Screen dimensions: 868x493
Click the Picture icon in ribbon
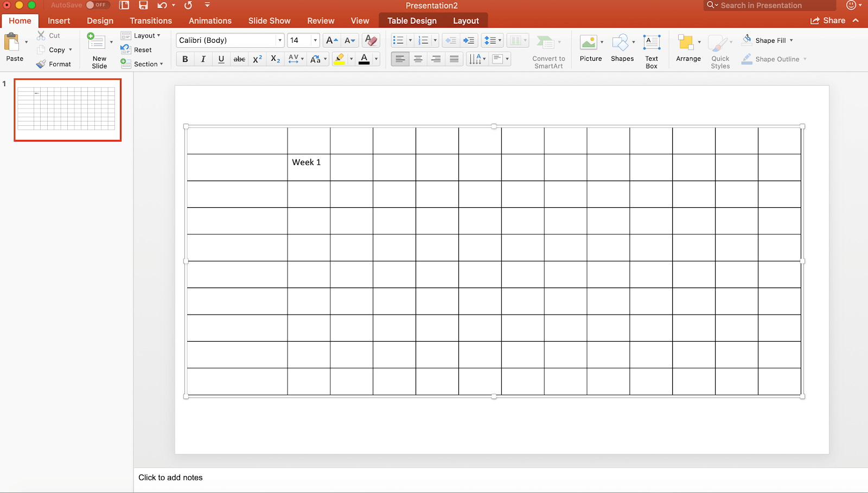[x=590, y=50]
